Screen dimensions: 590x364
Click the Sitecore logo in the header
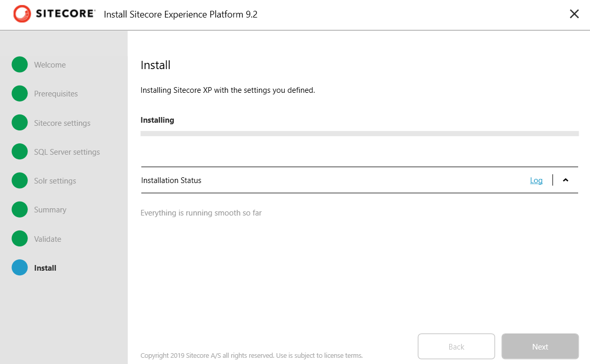click(x=54, y=14)
